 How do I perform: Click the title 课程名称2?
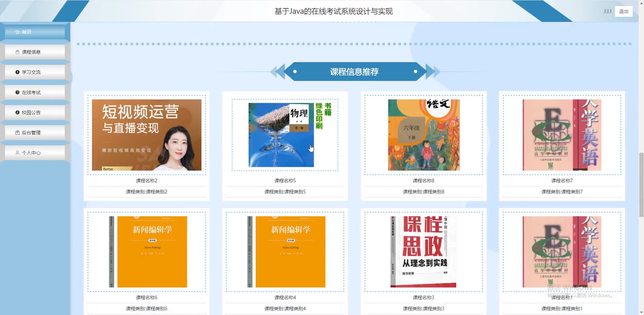(147, 181)
